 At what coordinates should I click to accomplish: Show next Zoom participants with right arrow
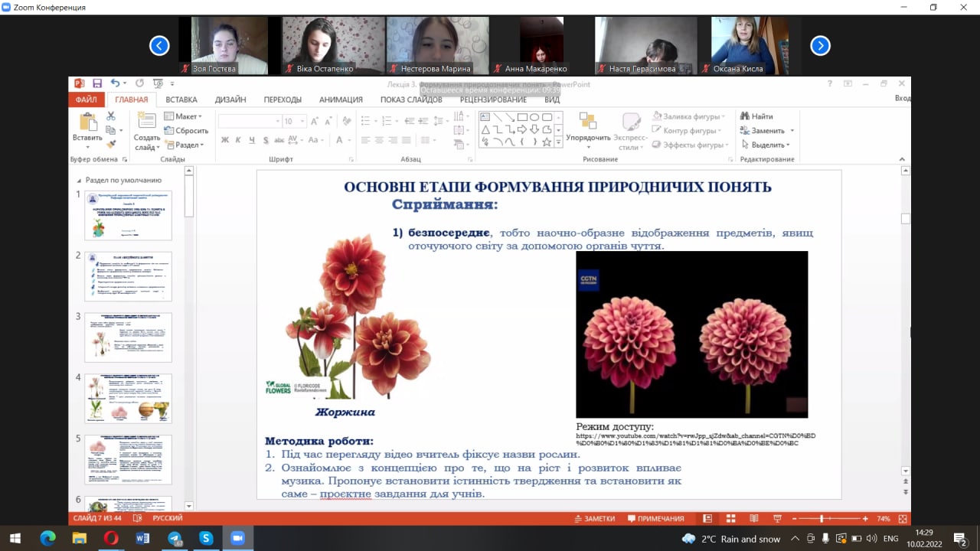820,46
